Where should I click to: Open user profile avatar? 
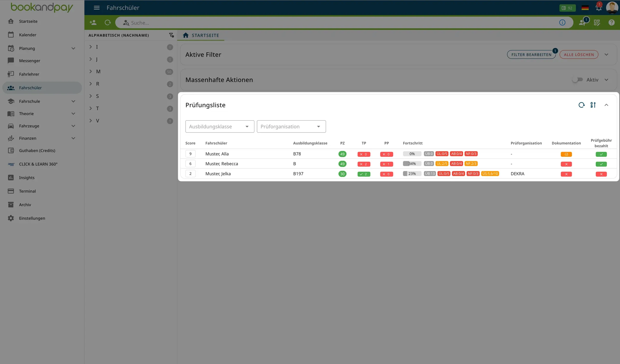612,7
